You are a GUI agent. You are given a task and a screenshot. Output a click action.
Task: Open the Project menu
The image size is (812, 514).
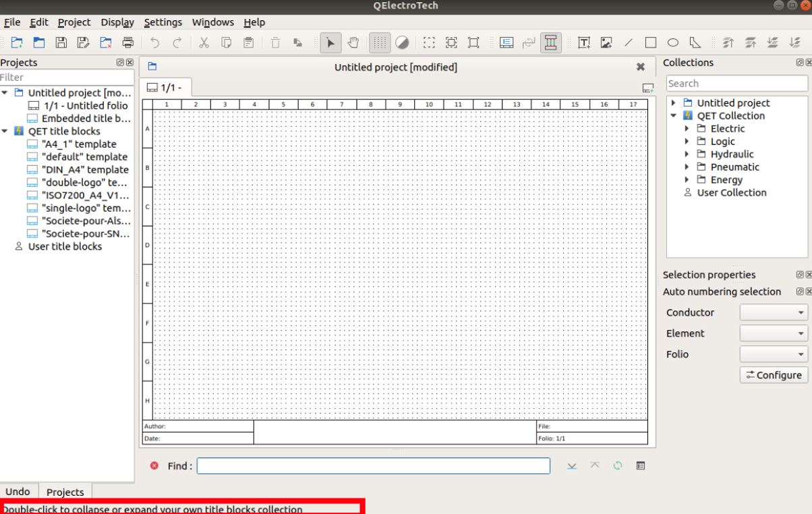pos(74,22)
